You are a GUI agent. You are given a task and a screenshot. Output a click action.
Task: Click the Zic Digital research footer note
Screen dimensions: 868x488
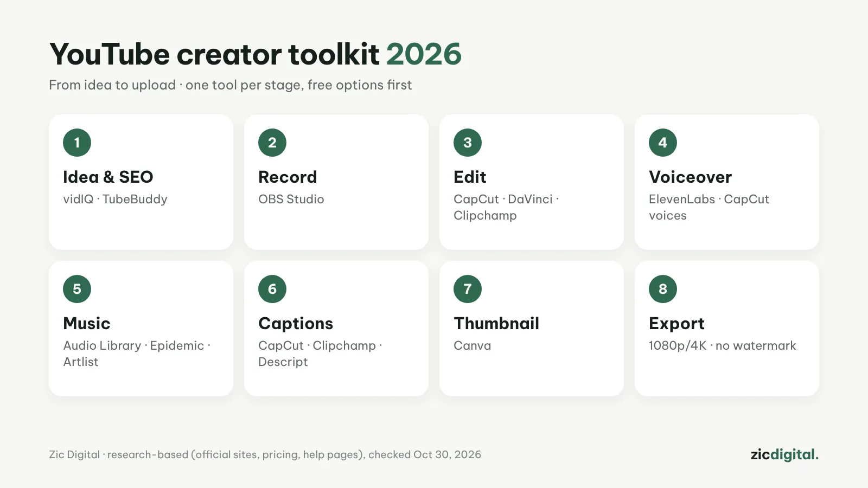[265, 454]
